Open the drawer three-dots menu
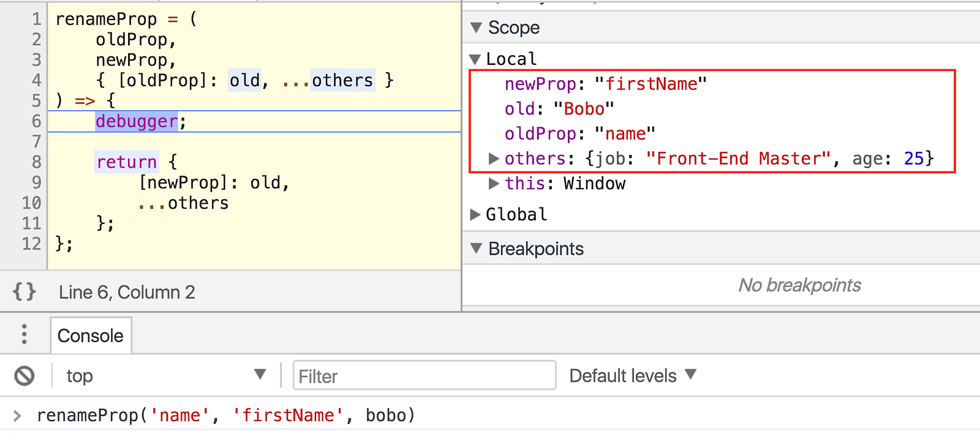The image size is (980, 440). (24, 334)
